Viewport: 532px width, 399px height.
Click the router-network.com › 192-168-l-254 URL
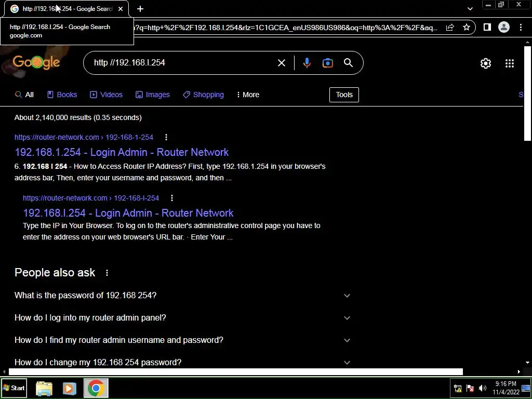tap(91, 198)
